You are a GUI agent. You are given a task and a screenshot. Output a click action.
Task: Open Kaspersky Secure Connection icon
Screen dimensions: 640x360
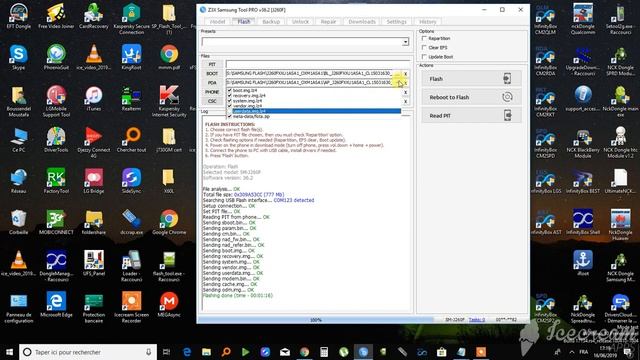click(x=131, y=18)
